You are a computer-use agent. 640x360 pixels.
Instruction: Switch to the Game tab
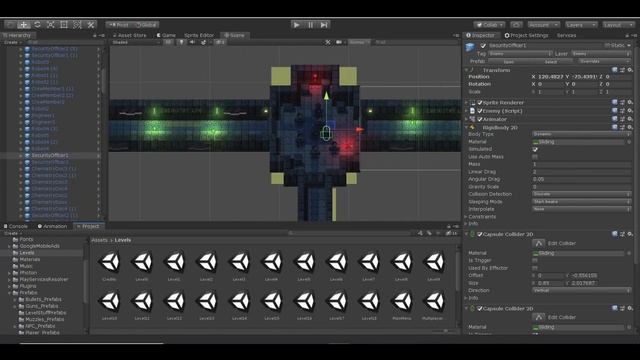[x=166, y=36]
